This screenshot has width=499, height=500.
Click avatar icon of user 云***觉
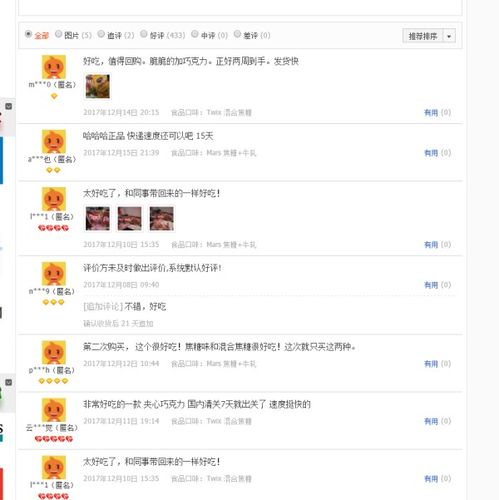pyautogui.click(x=54, y=410)
